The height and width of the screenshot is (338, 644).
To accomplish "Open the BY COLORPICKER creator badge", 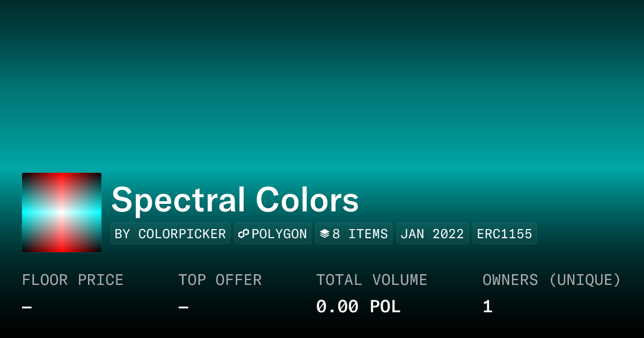I will [x=170, y=234].
